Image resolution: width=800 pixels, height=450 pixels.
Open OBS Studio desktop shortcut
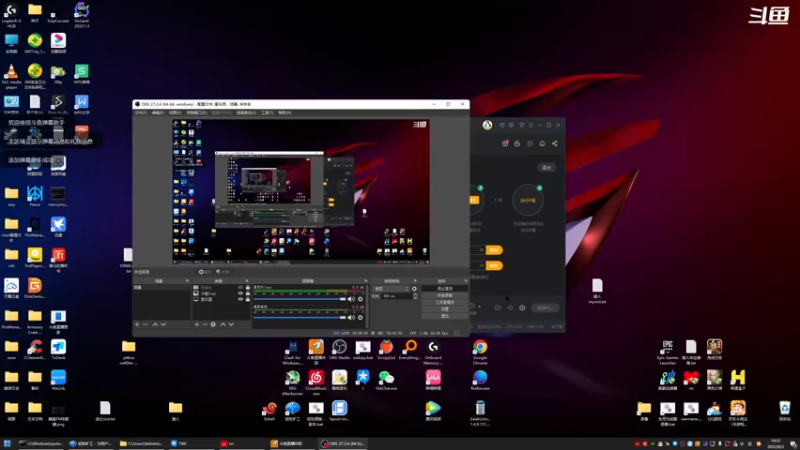339,350
